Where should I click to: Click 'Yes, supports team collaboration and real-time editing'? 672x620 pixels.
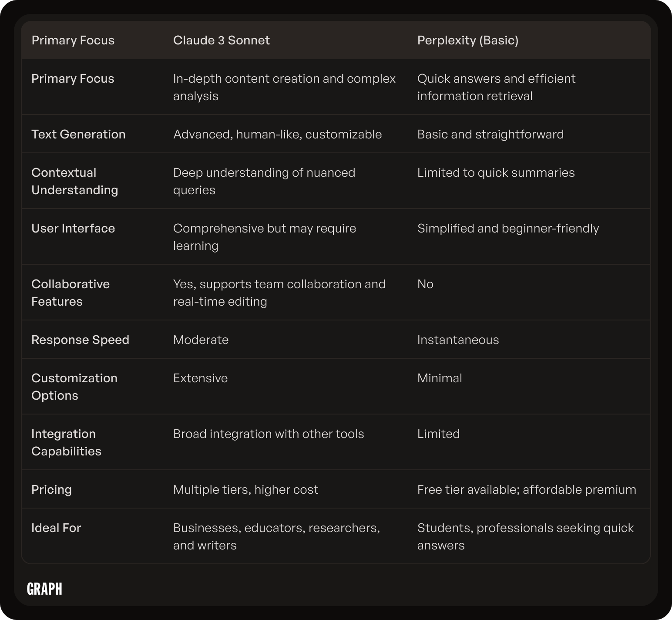[279, 293]
